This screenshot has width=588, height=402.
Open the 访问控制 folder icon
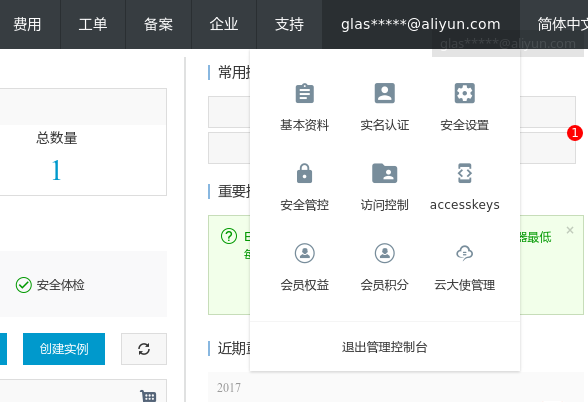(384, 173)
